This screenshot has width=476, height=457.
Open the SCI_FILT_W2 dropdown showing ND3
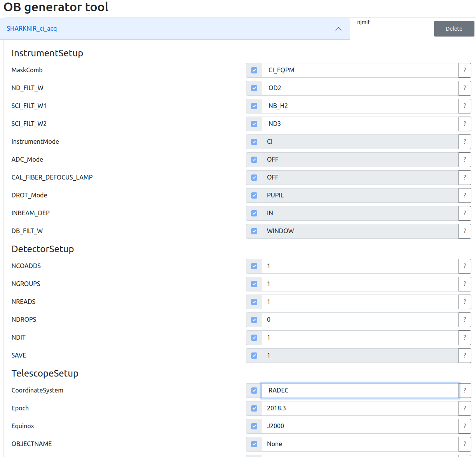360,124
